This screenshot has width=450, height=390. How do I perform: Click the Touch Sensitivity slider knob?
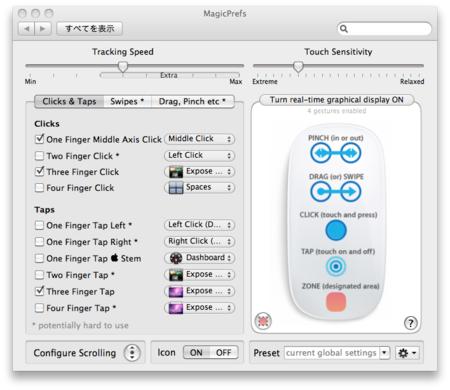298,67
